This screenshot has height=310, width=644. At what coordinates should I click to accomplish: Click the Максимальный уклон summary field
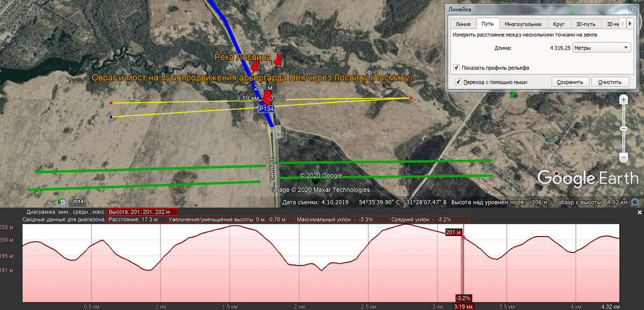[342, 219]
